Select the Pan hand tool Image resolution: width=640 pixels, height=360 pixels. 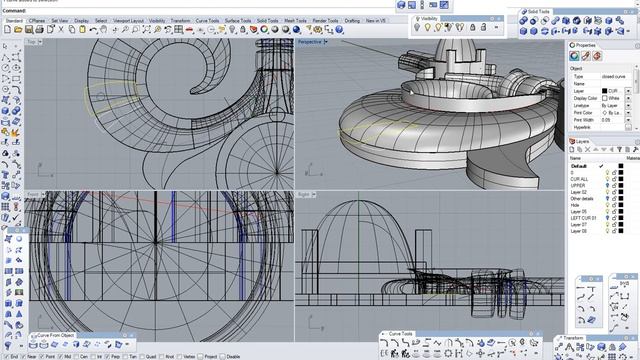[104, 29]
